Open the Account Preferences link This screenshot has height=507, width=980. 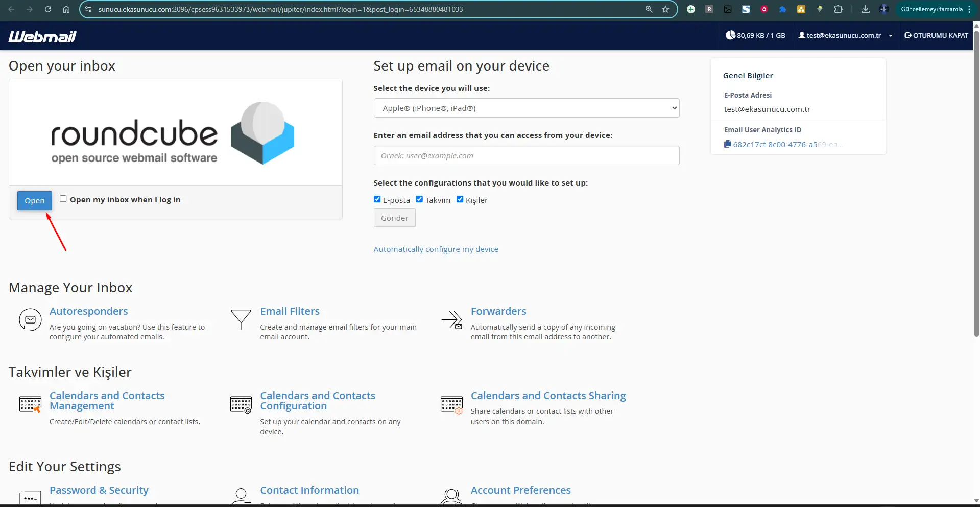[521, 490]
